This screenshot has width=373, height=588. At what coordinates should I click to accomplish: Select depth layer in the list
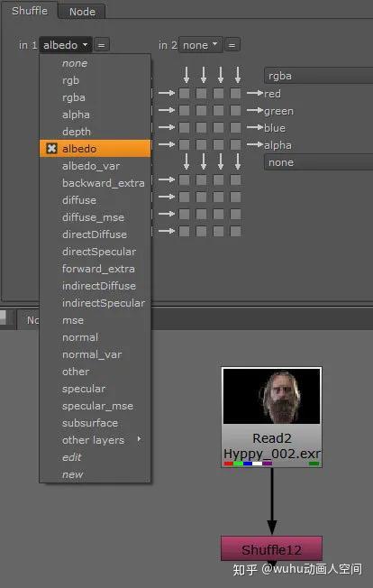click(96, 132)
